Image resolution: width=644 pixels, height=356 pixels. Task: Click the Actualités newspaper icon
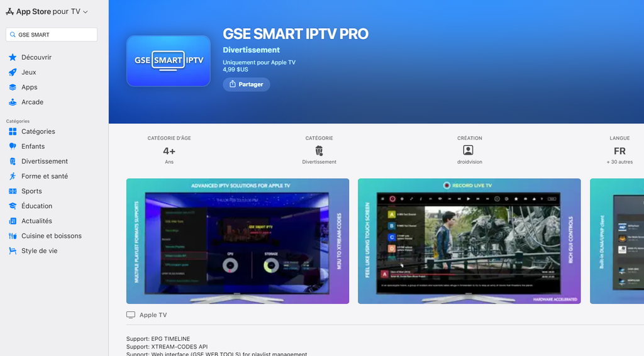13,221
